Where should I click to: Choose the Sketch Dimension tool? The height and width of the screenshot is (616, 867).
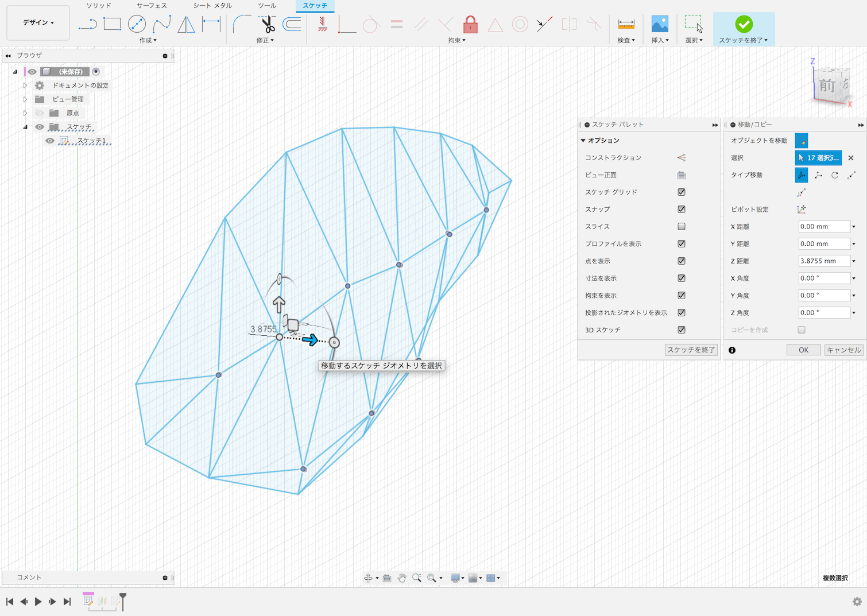point(211,24)
